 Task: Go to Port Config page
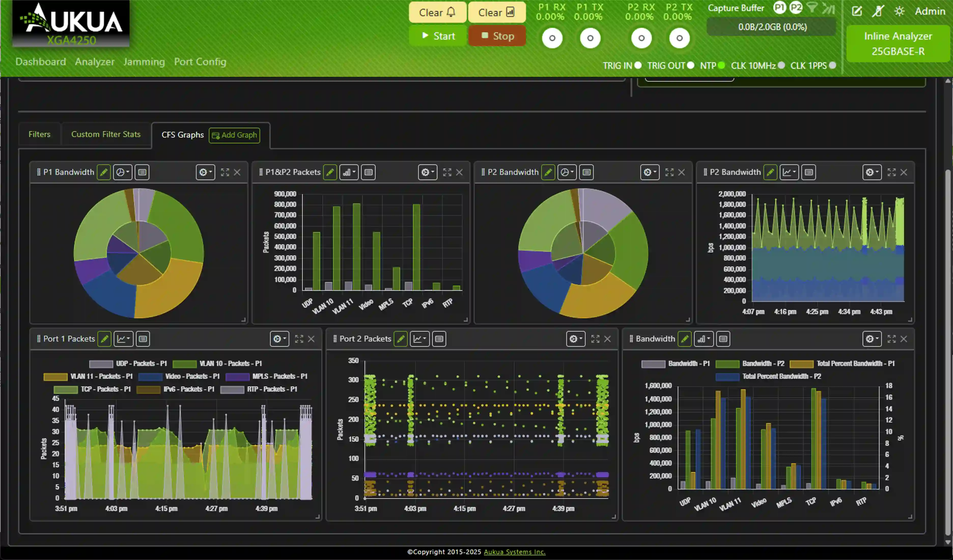(200, 62)
